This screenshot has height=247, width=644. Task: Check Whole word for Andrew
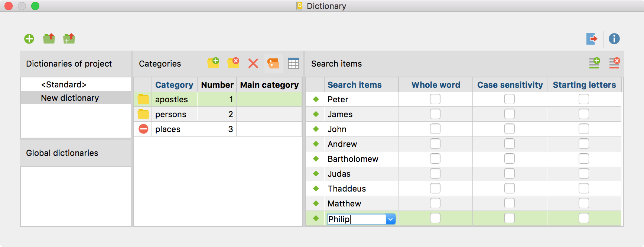pos(435,144)
